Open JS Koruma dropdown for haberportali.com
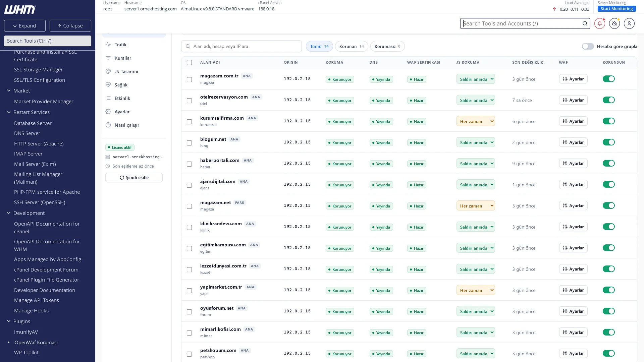The image size is (644, 362). pos(475,164)
